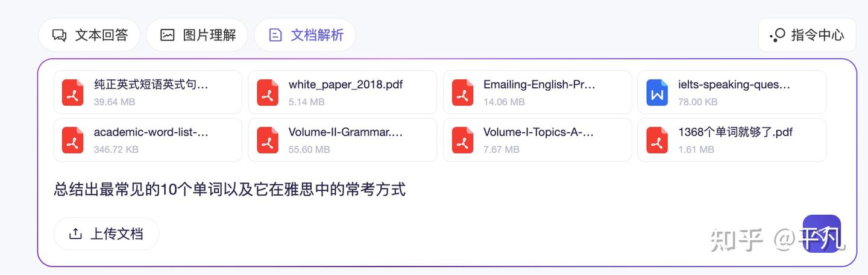868x275 pixels.
Task: Click the prompt text about 雅思 words
Action: point(230,190)
